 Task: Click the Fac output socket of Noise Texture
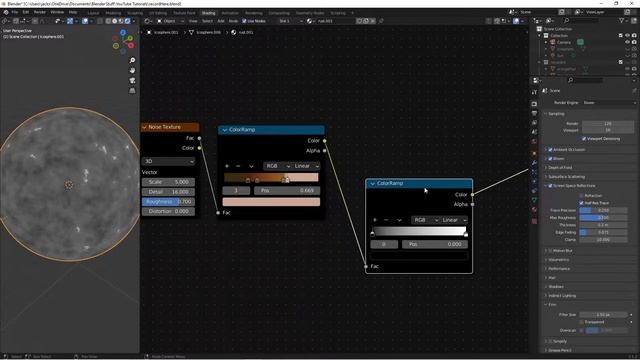200,138
